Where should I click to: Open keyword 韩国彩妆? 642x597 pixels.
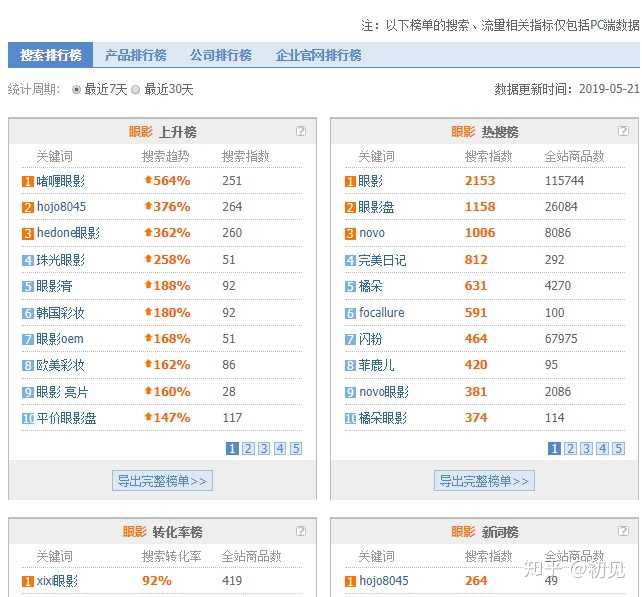[61, 313]
